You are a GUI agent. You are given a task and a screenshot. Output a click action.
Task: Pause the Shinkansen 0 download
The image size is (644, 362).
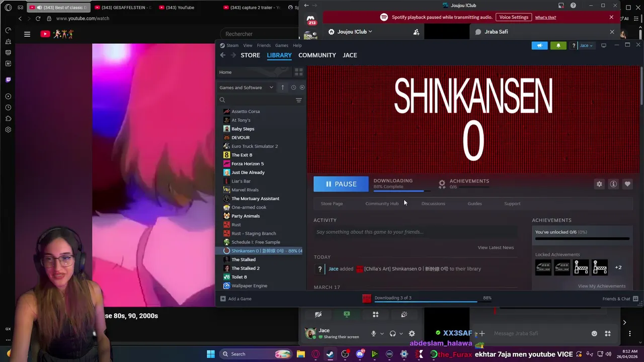[341, 184]
